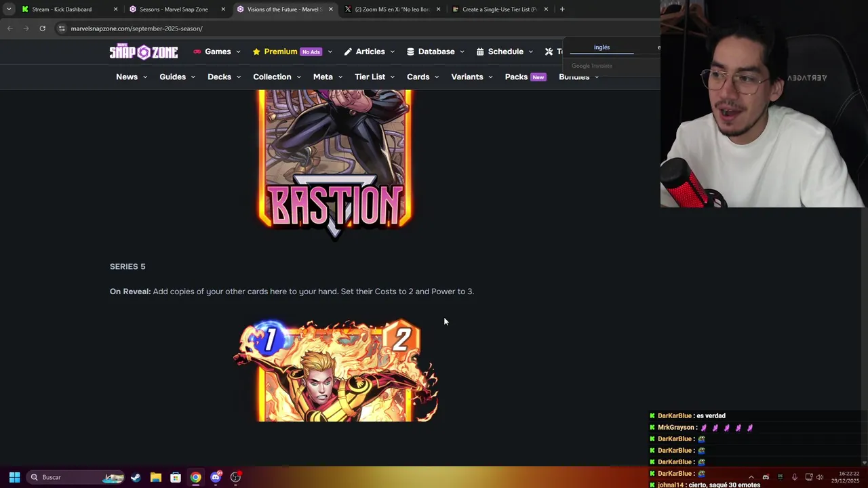Click the Firestar card image
Viewport: 868px width, 488px height.
[336, 370]
